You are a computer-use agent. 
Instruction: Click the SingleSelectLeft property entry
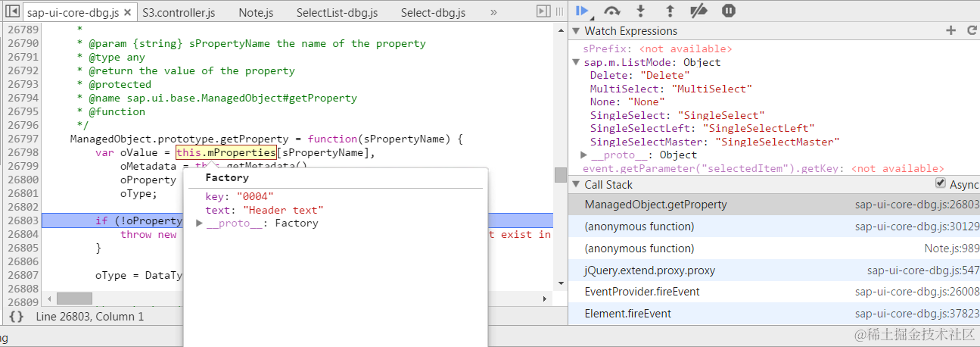pyautogui.click(x=702, y=129)
